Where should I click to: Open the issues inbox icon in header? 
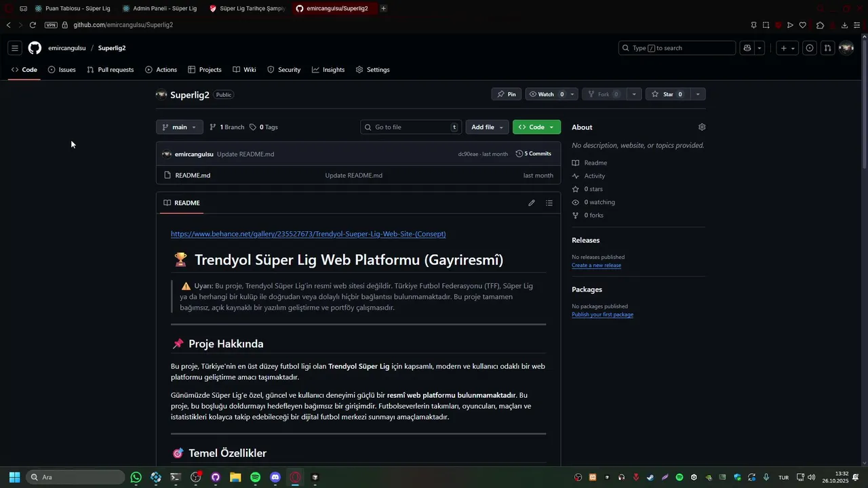[x=810, y=48]
